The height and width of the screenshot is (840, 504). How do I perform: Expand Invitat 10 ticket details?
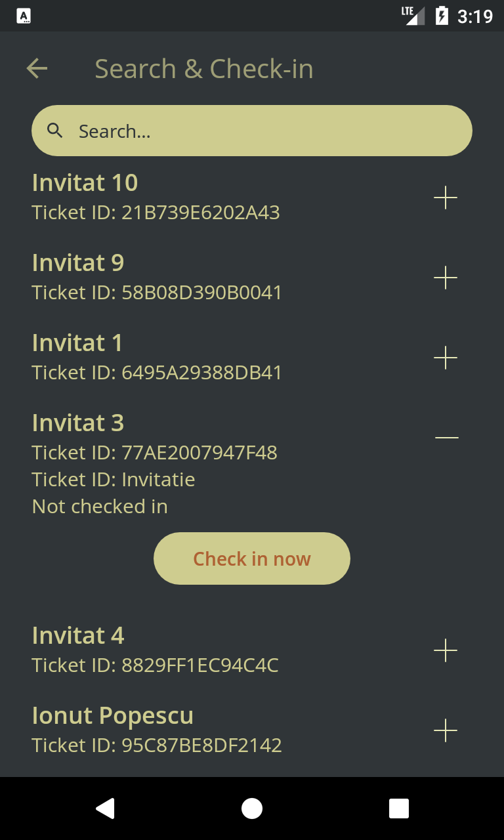(x=446, y=198)
